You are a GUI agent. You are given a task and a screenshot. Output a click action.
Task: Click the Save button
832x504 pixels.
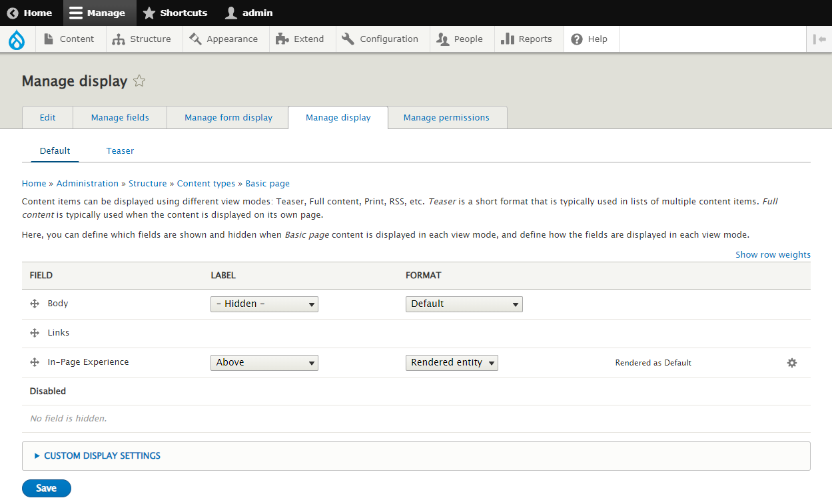46,488
